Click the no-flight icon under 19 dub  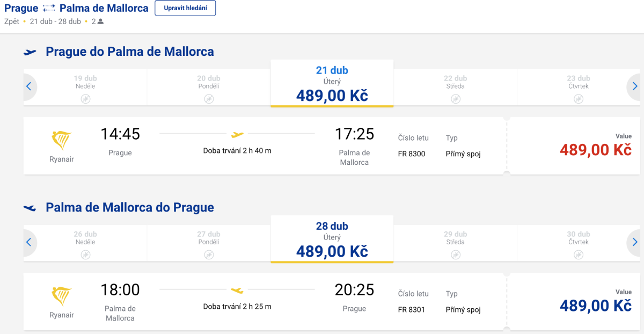(x=86, y=99)
